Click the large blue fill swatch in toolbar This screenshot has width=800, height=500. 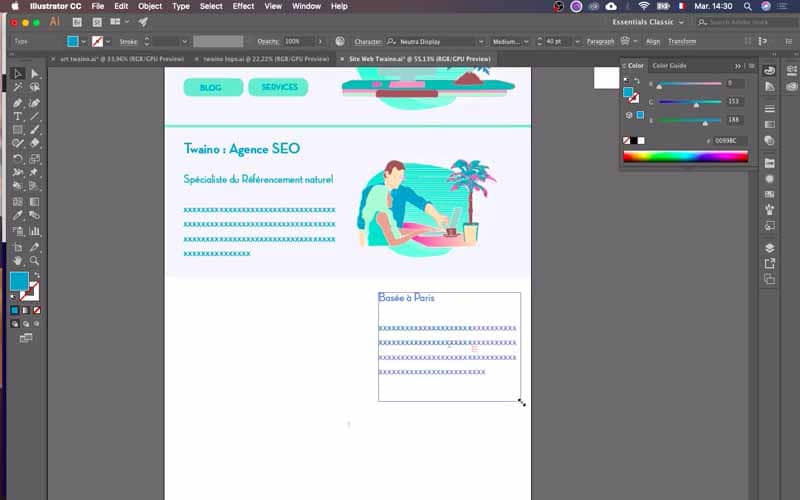pos(19,281)
